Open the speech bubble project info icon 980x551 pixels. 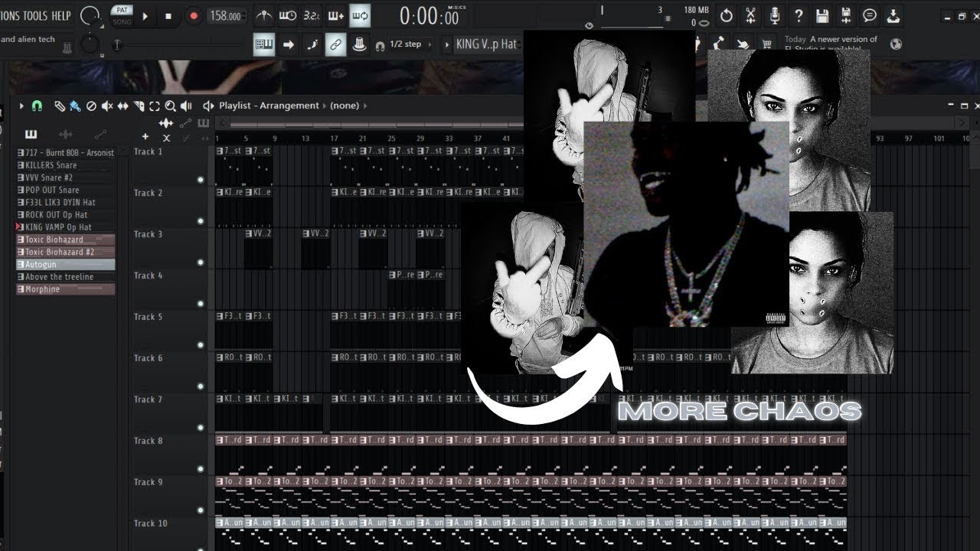[870, 15]
